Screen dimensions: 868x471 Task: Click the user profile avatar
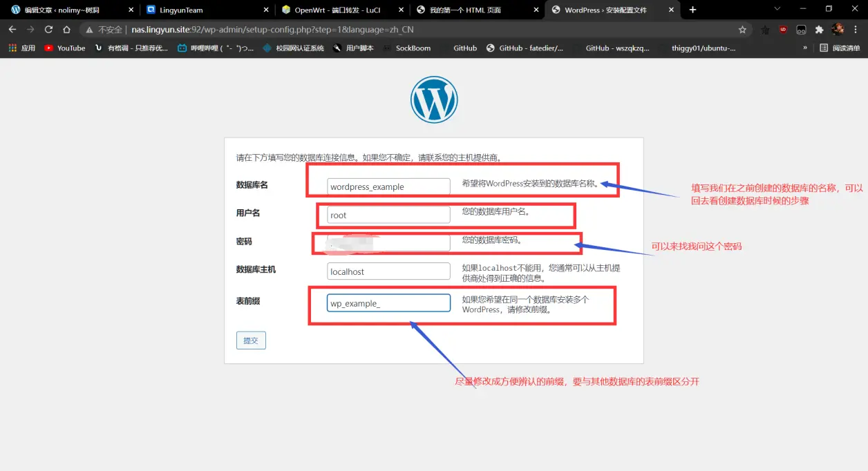(838, 30)
